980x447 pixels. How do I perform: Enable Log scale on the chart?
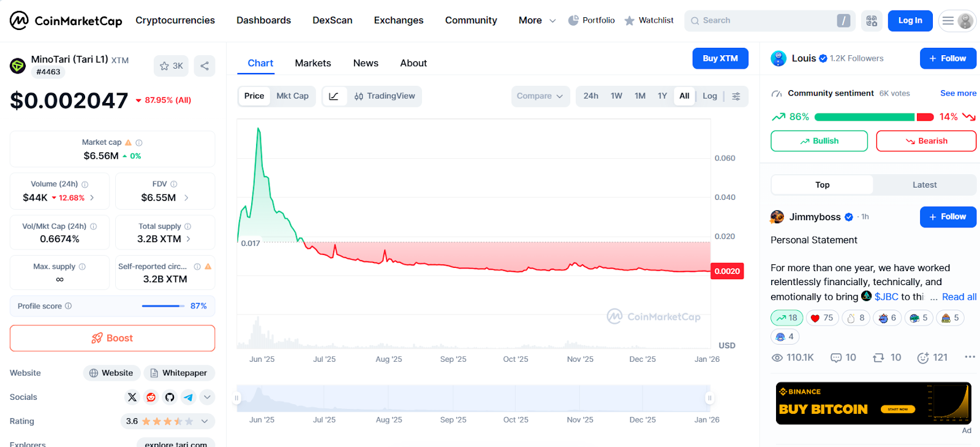click(709, 96)
